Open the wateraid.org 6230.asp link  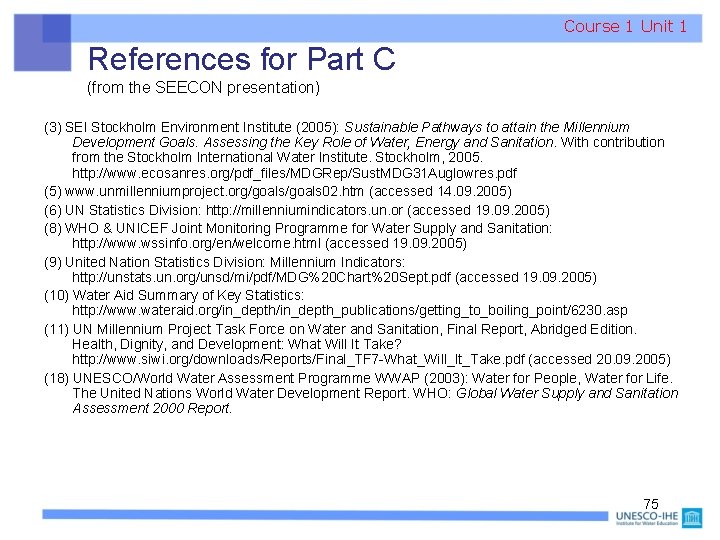(350, 310)
